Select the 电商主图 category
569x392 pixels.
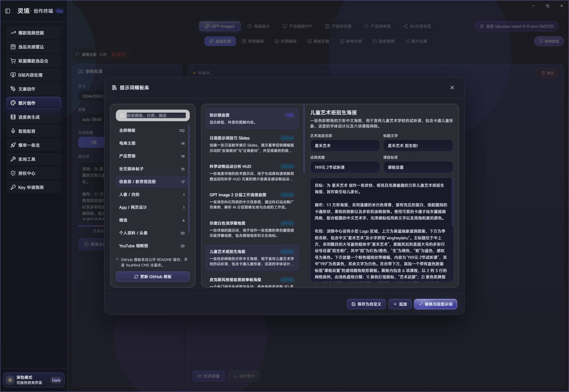[x=152, y=143]
